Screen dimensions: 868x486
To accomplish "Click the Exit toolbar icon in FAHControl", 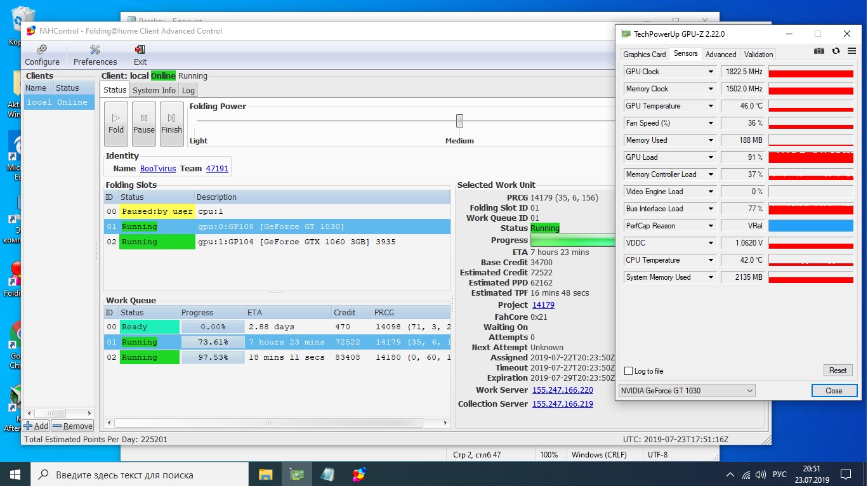I will [x=140, y=55].
